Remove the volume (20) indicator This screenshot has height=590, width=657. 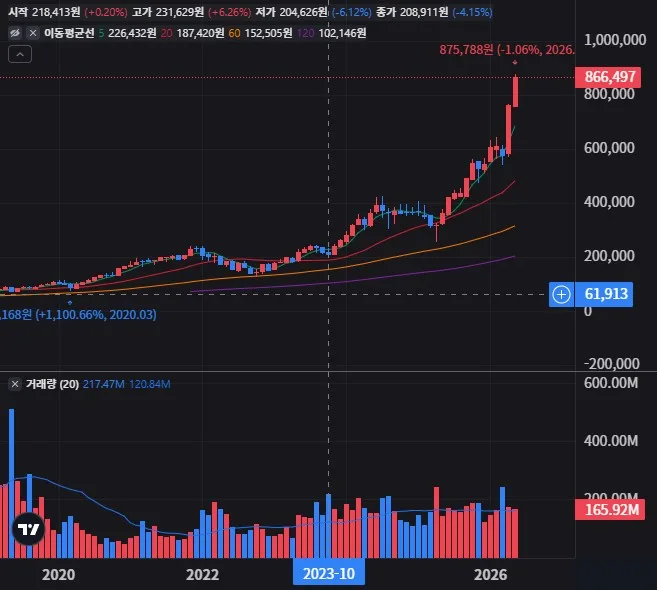[x=15, y=384]
